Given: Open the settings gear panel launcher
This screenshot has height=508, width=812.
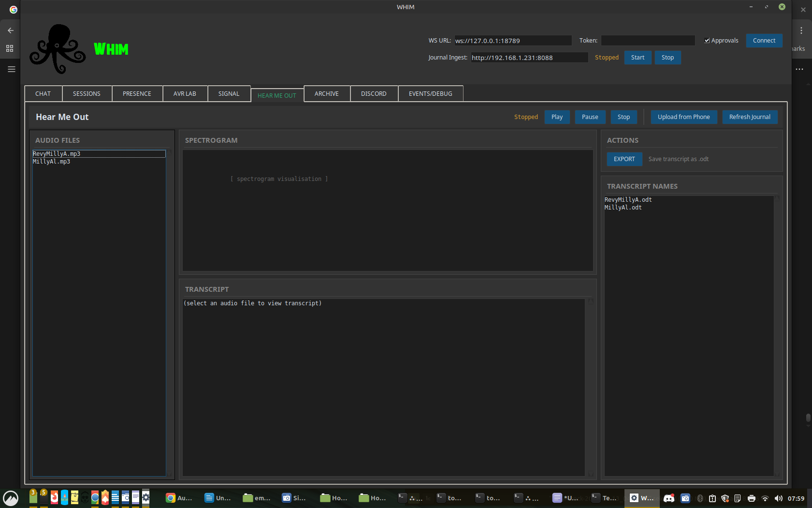Looking at the screenshot, I should click(145, 497).
